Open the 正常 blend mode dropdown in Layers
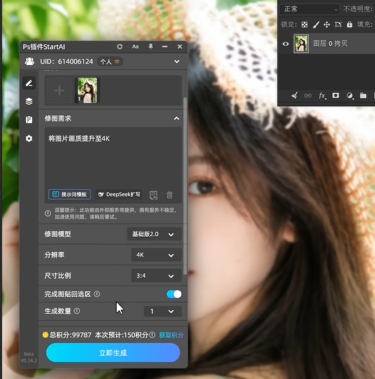This screenshot has height=379, width=375. coord(310,9)
